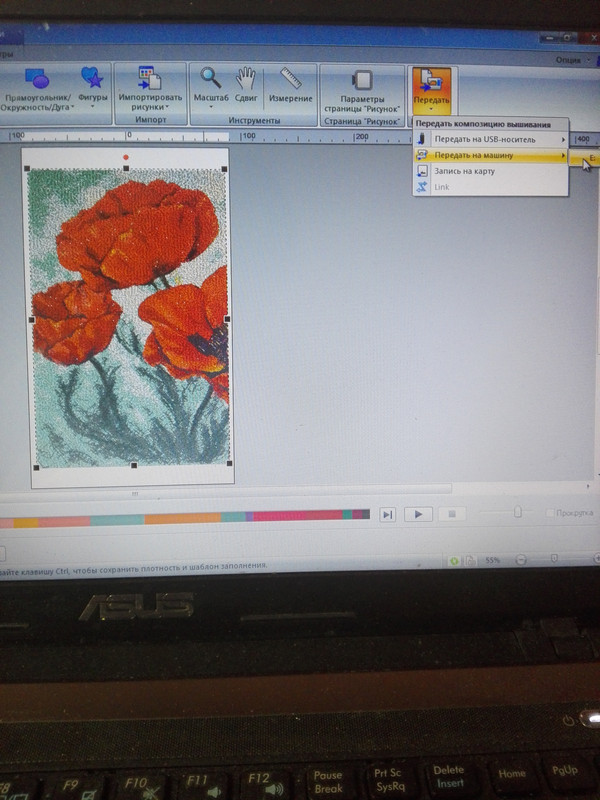Viewport: 600px width, 800px height.
Task: Play the stitch simulation
Action: click(x=418, y=514)
